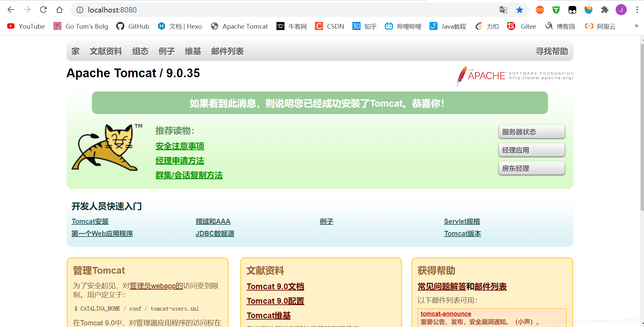This screenshot has height=327, width=644.
Task: Open the Tomcat 9.0配置 link
Action: click(275, 301)
